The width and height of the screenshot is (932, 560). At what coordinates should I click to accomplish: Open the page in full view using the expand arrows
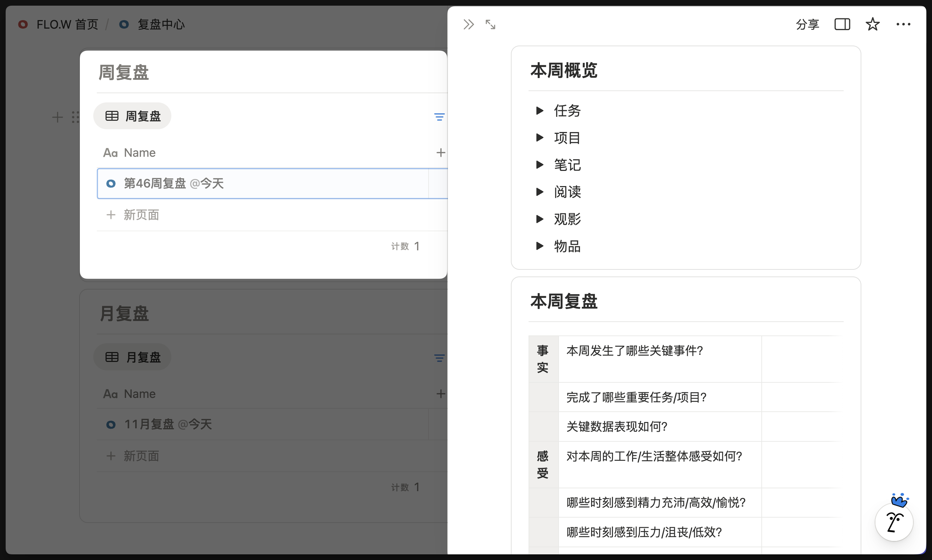[x=490, y=24]
